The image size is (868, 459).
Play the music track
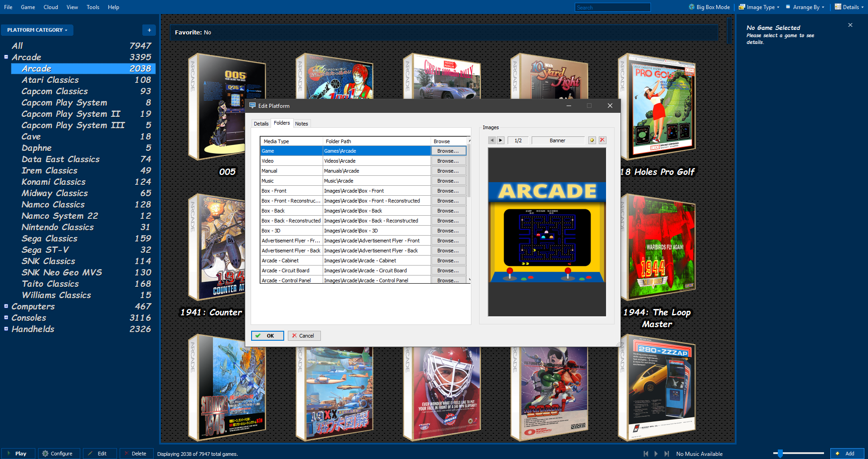(x=656, y=454)
